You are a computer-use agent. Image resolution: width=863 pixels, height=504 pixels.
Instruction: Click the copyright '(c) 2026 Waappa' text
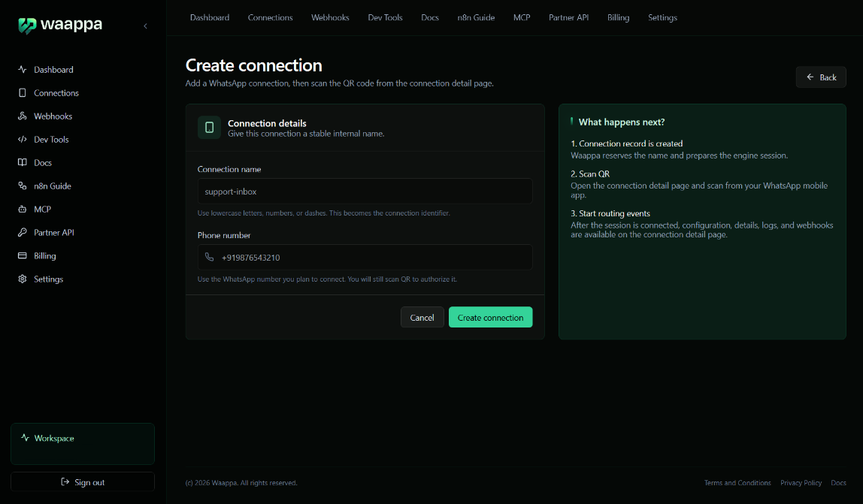coord(241,482)
